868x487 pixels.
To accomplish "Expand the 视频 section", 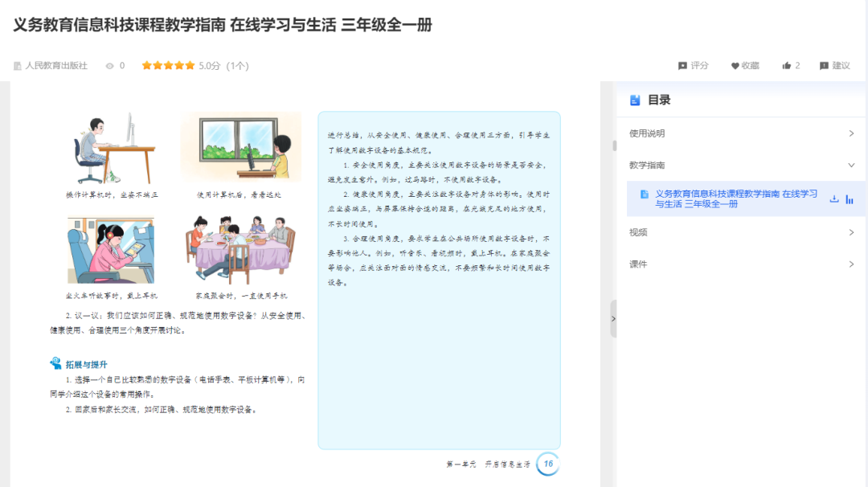I will click(852, 231).
